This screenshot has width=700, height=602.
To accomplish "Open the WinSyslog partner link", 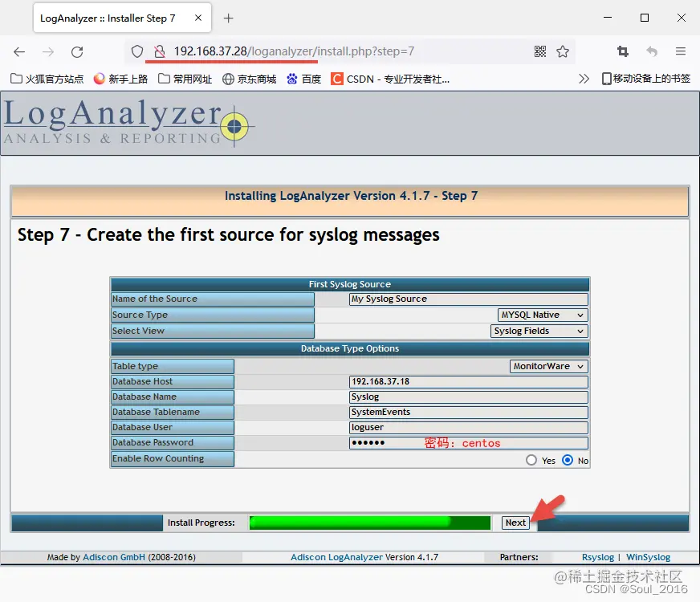I will 648,557.
